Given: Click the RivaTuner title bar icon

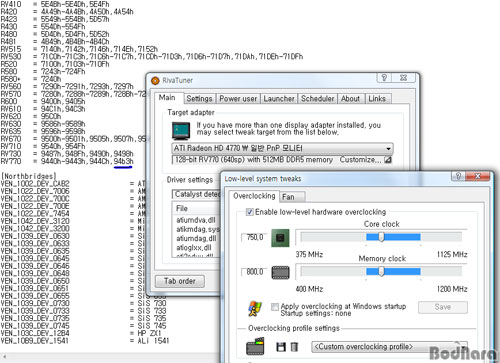Looking at the screenshot, I should [155, 80].
